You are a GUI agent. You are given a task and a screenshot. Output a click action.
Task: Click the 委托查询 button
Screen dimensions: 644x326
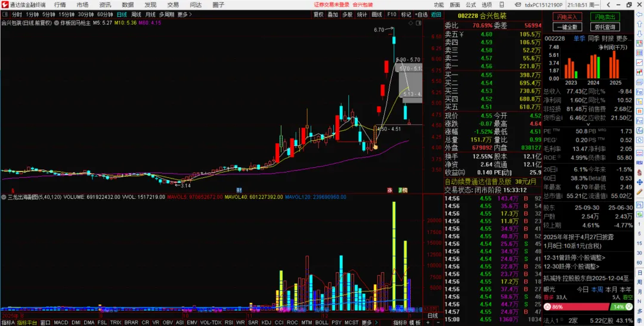tap(605, 27)
